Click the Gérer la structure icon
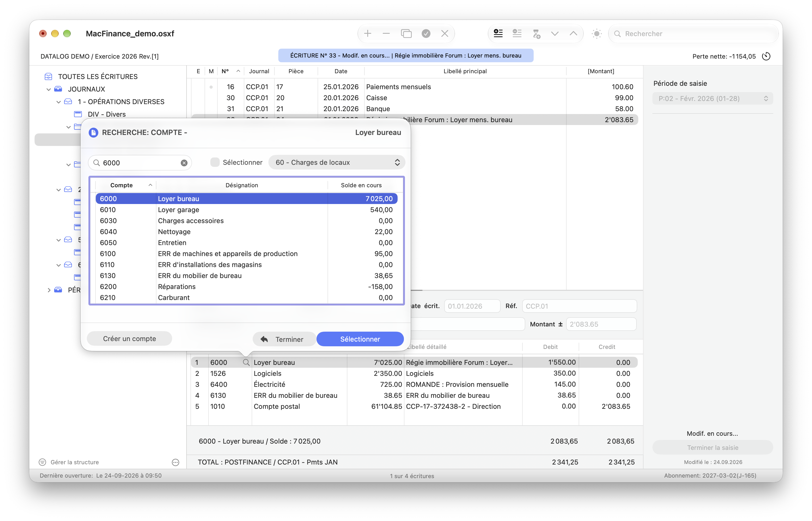 point(42,462)
